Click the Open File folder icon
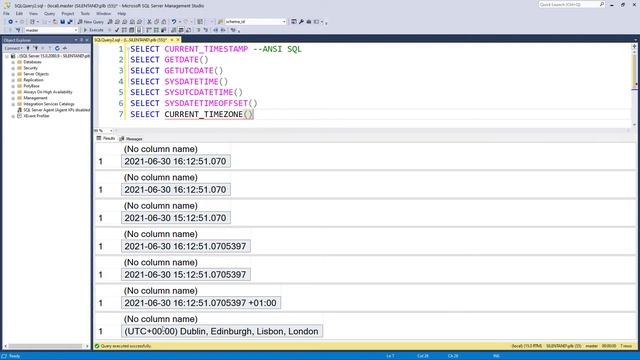The width and height of the screenshot is (640, 360). point(55,22)
